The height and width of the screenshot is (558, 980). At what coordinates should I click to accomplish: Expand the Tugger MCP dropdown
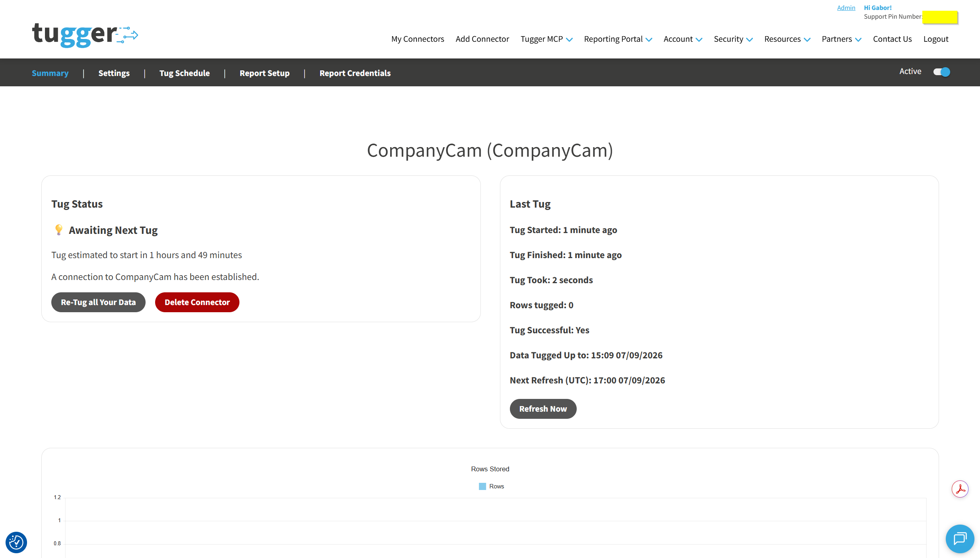[x=546, y=39]
